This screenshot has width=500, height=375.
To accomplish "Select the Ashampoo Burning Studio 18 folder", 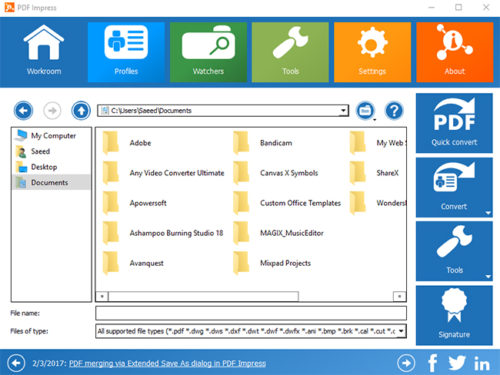I will click(x=163, y=233).
